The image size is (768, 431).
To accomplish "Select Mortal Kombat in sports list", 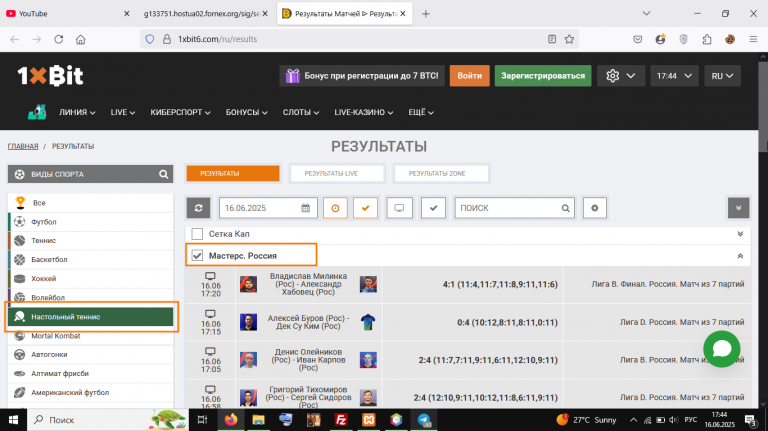I will click(91, 336).
